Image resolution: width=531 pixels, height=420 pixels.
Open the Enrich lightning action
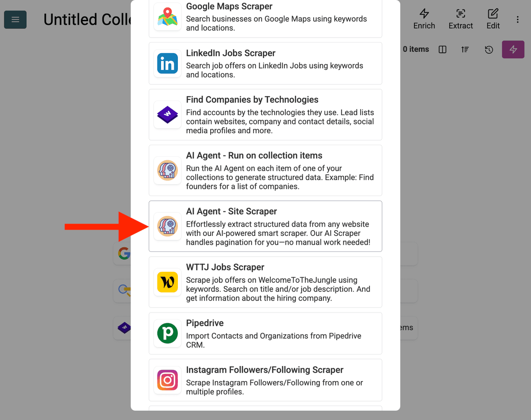pos(424,19)
